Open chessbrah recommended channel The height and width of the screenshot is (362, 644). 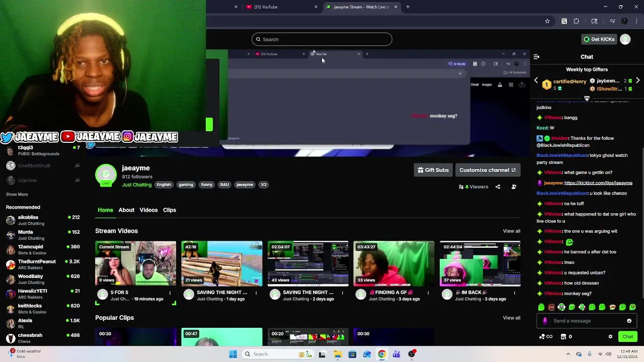point(43,338)
